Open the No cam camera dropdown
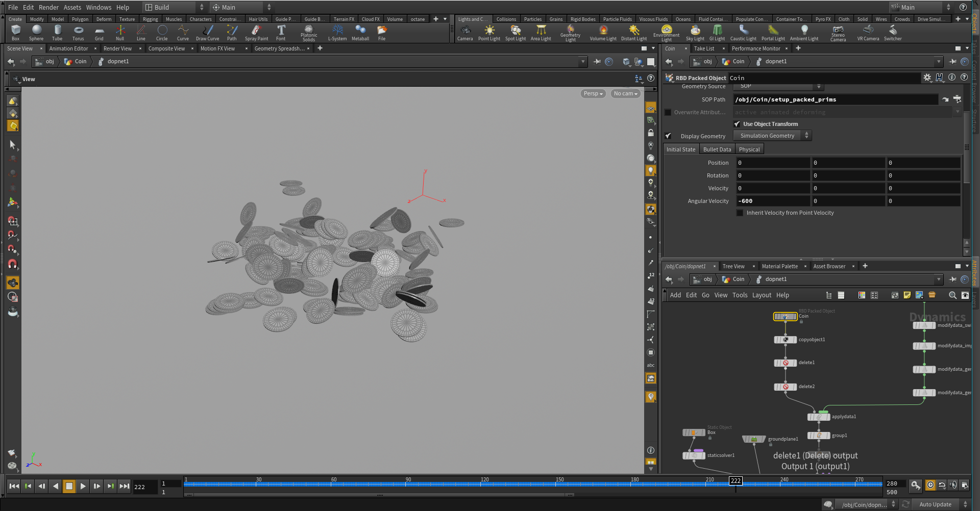 tap(625, 93)
